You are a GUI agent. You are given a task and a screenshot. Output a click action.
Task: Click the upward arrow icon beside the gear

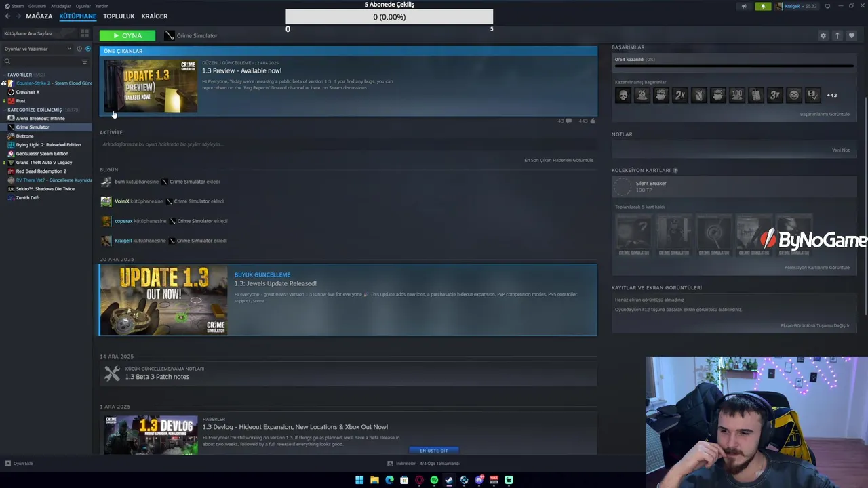837,35
